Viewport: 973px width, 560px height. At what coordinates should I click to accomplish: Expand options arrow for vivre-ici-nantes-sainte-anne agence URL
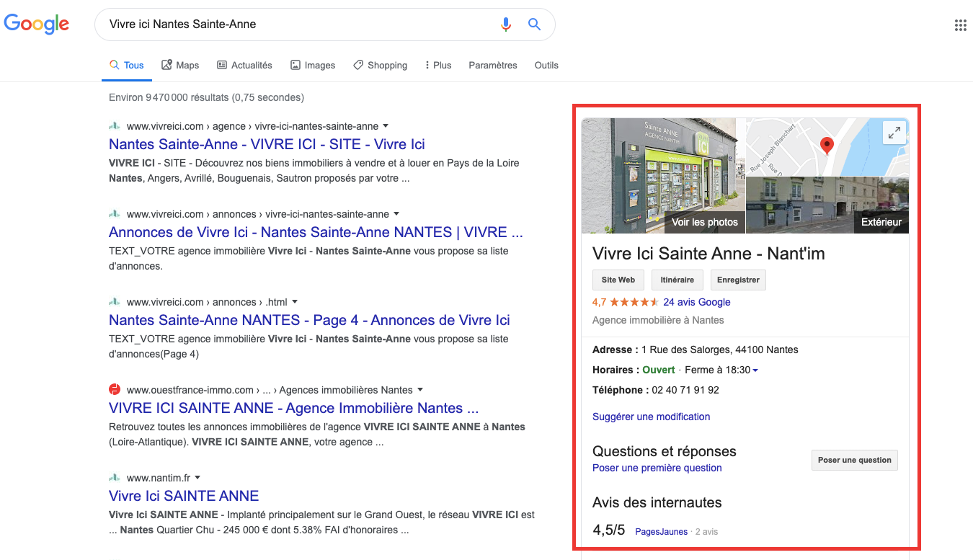point(386,125)
